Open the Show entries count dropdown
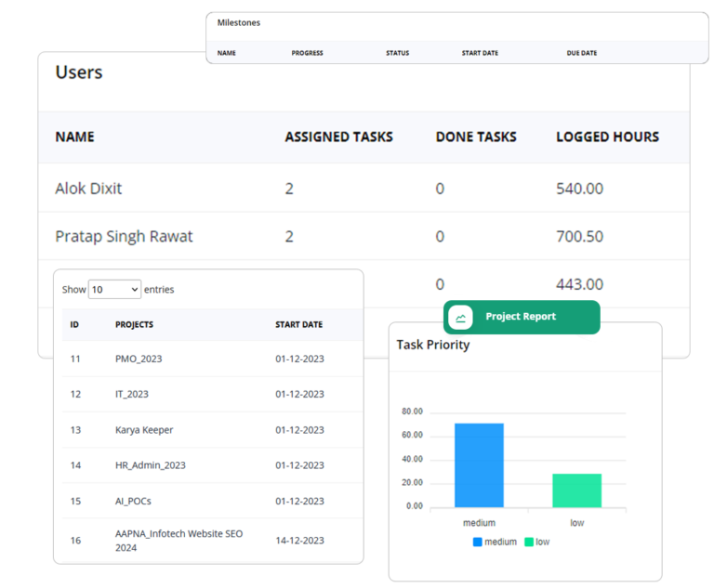714x588 pixels. 114,290
